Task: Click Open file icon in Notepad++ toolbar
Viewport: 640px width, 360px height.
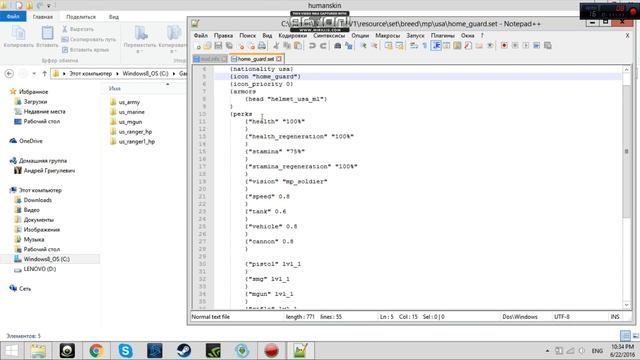Action: click(208, 46)
